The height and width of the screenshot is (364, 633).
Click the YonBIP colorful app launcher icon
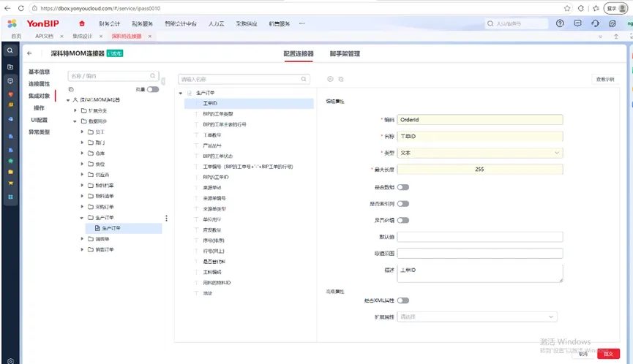12,23
